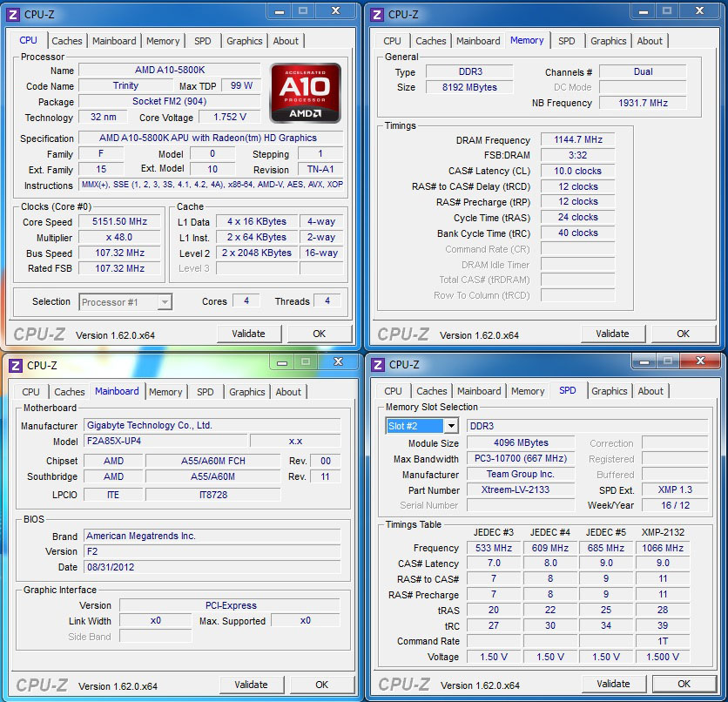Click the NB Frequency value 1931.7 MHz

(643, 103)
